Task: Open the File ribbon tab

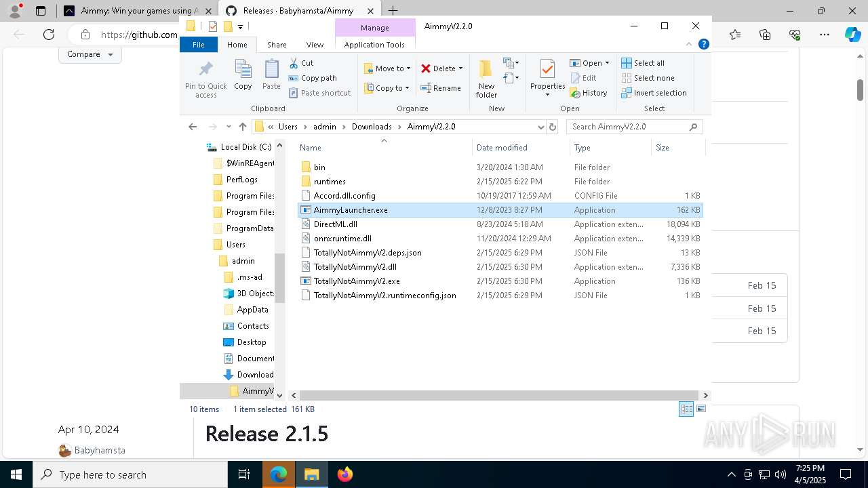Action: pyautogui.click(x=199, y=45)
